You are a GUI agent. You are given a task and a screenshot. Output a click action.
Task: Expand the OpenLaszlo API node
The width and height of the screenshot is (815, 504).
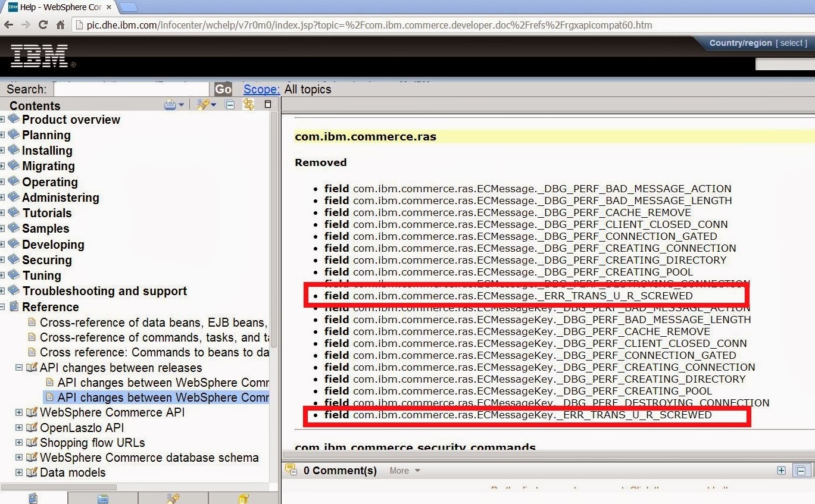[x=19, y=427]
